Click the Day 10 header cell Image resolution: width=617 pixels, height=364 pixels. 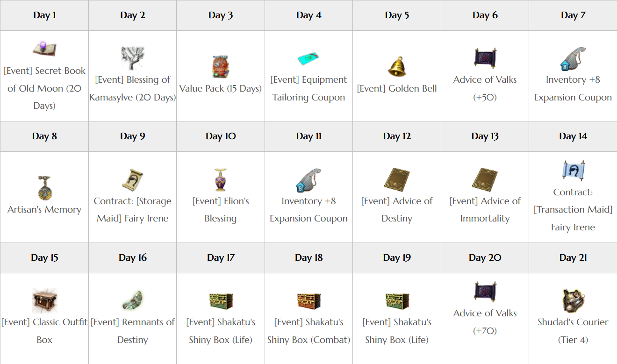(221, 136)
